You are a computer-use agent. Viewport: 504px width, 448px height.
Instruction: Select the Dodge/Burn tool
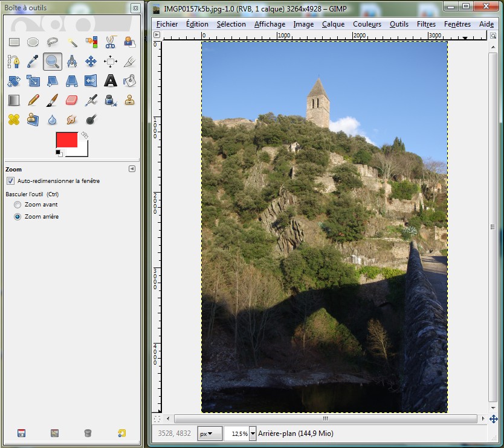point(91,120)
